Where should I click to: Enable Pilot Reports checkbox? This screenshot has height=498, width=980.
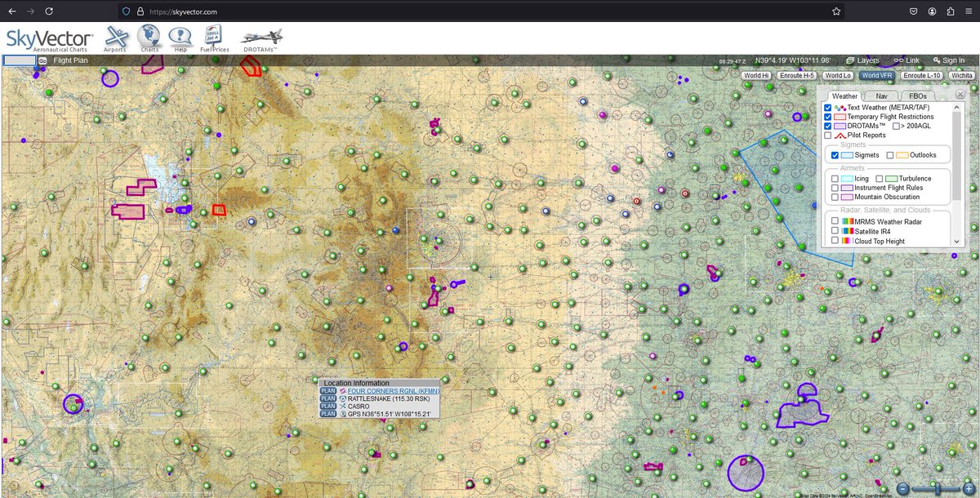point(828,135)
